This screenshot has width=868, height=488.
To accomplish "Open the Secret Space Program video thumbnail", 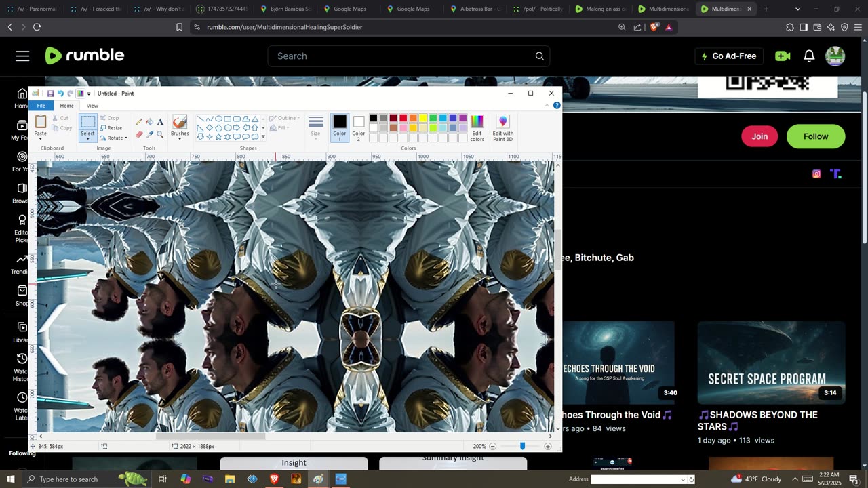I will pos(772,363).
